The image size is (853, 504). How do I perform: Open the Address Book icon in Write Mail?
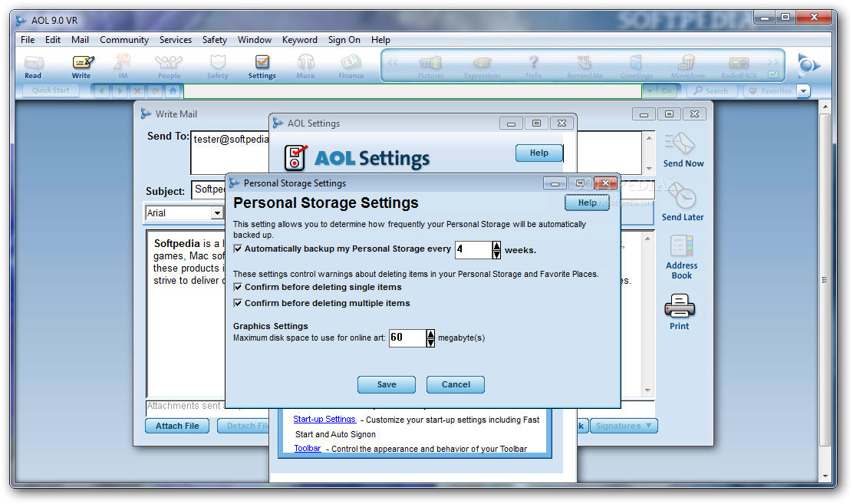681,257
